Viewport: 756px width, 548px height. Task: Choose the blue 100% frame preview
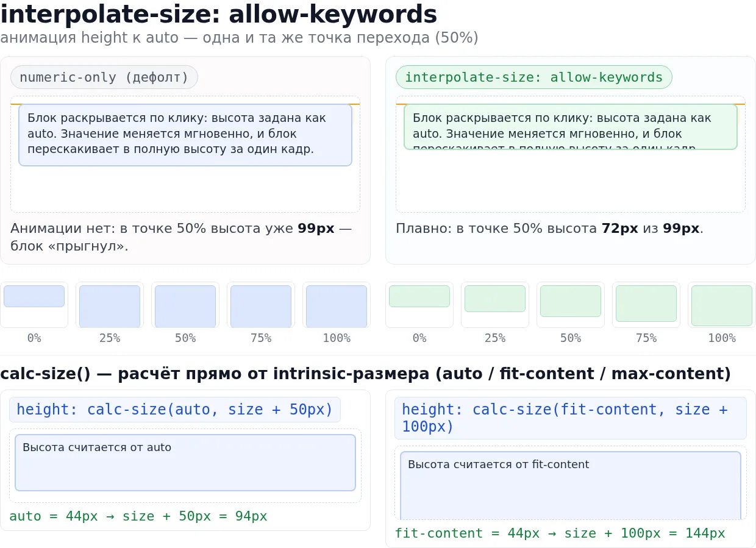coord(337,307)
